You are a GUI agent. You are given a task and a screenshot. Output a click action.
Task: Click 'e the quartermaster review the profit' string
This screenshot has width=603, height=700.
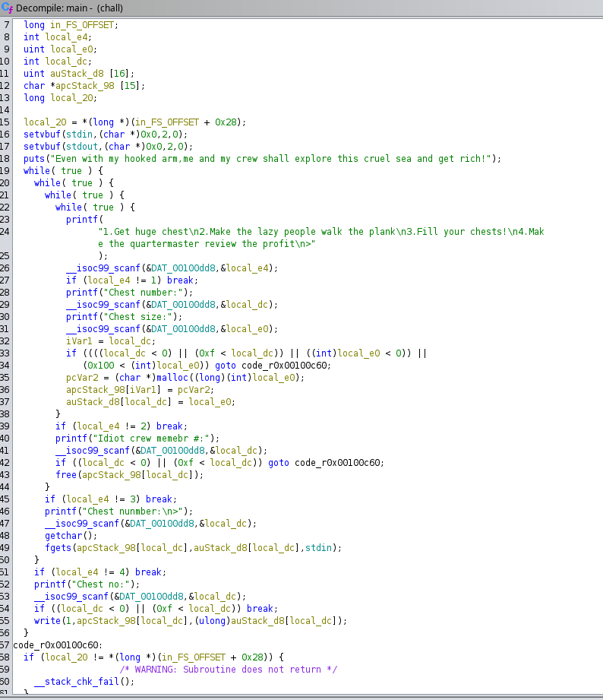[207, 244]
